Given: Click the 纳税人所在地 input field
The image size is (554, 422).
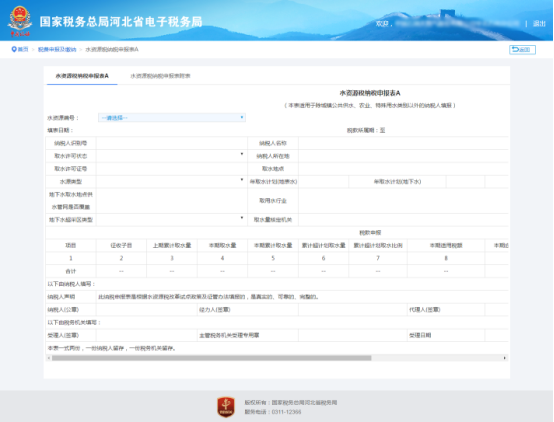Looking at the screenshot, I should pos(403,156).
